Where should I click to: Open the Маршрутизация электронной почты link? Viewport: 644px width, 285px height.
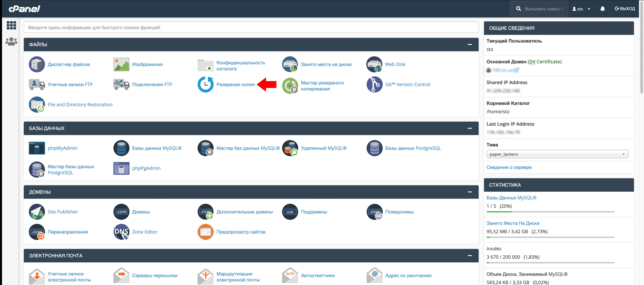(238, 277)
